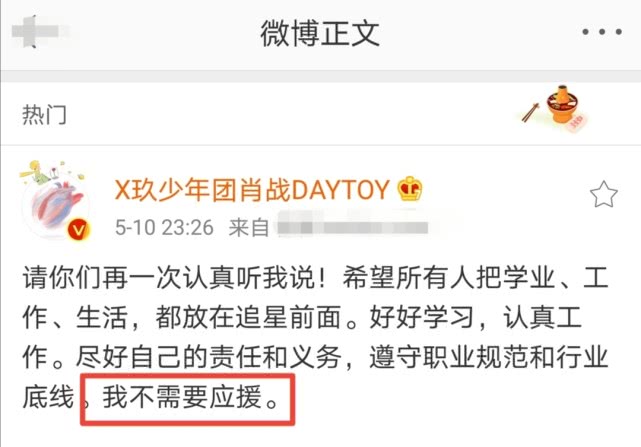Open X玖少年团肖战DAYTOY username link
The image size is (641, 447).
click(x=251, y=190)
